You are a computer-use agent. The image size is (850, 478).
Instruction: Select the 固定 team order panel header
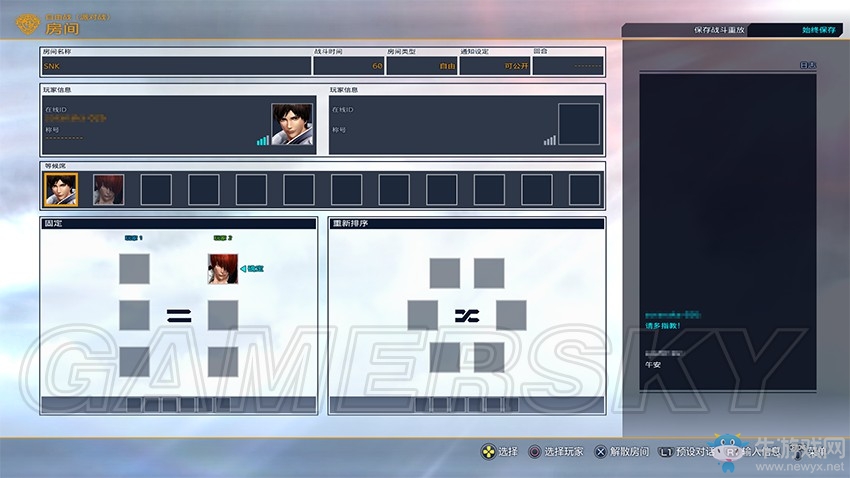(179, 223)
